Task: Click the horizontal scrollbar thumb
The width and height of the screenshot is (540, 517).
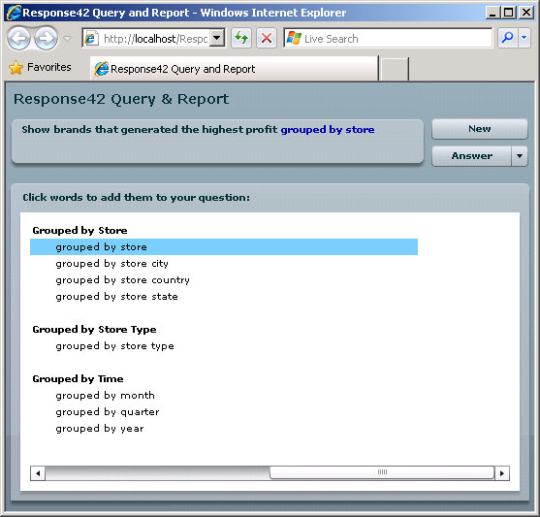Action: tap(382, 472)
